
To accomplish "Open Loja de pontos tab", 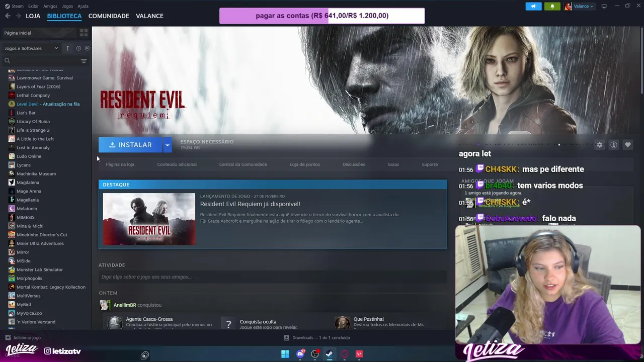I will (304, 164).
